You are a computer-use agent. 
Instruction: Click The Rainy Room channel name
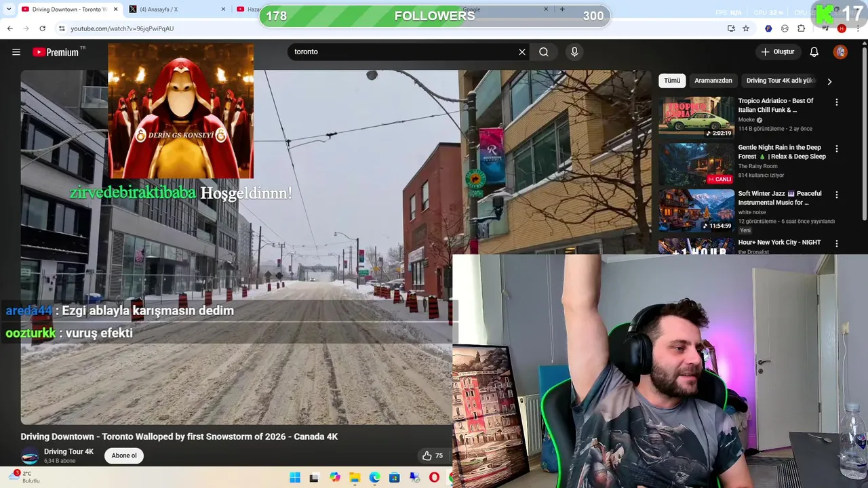coord(757,166)
